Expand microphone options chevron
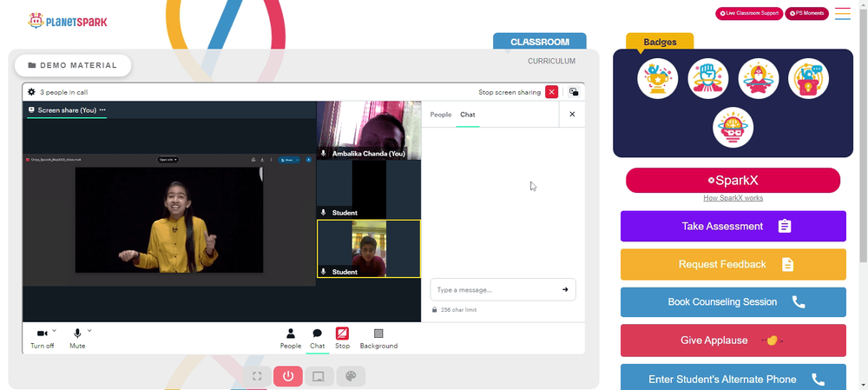868x390 pixels. [x=89, y=331]
